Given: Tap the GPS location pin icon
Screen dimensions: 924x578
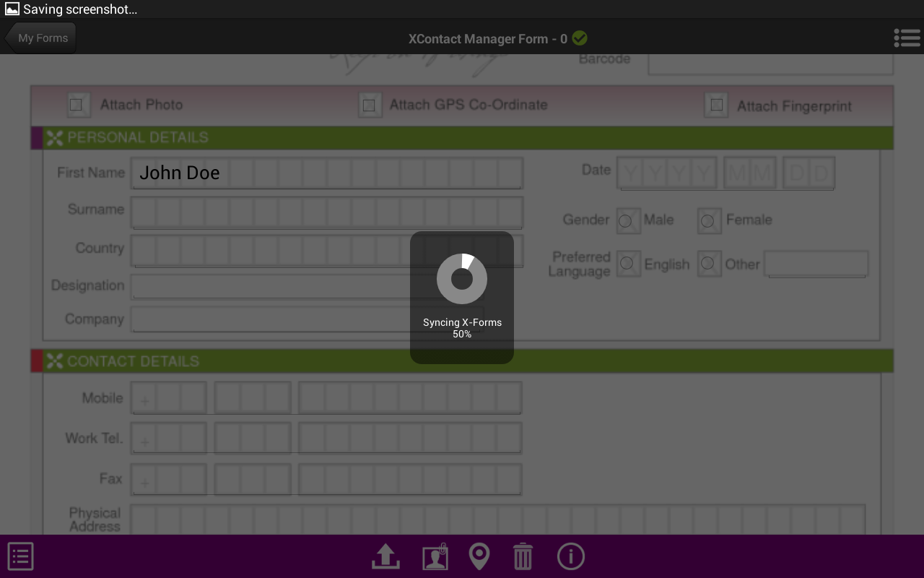Looking at the screenshot, I should [x=479, y=556].
